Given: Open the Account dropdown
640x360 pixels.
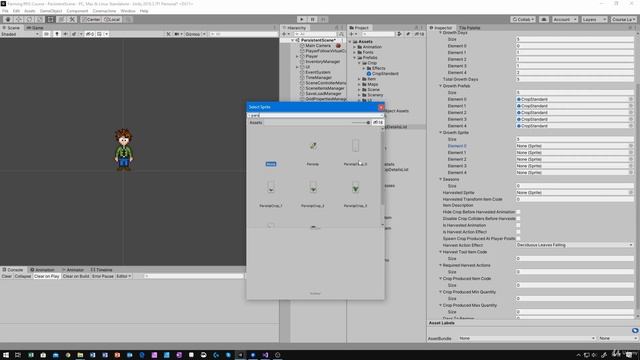Looking at the screenshot, I should pyautogui.click(x=564, y=20).
